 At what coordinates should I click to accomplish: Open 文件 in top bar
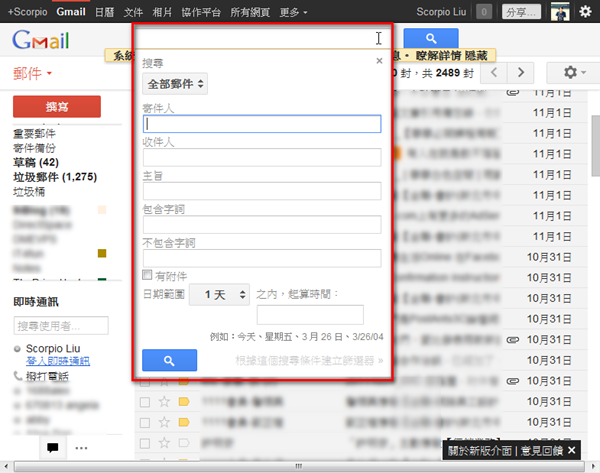(x=133, y=12)
